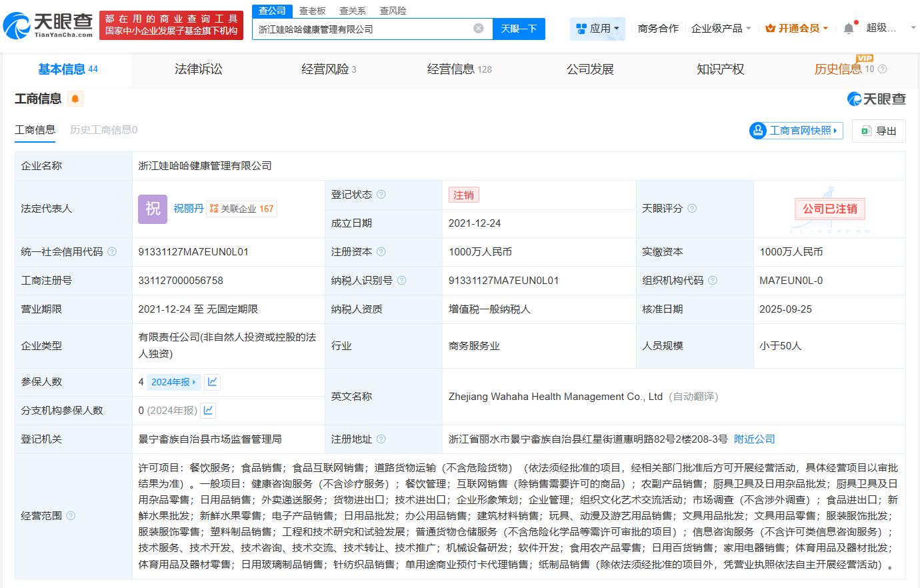
Task: Select the 查老板 search mode tab
Action: [x=312, y=11]
